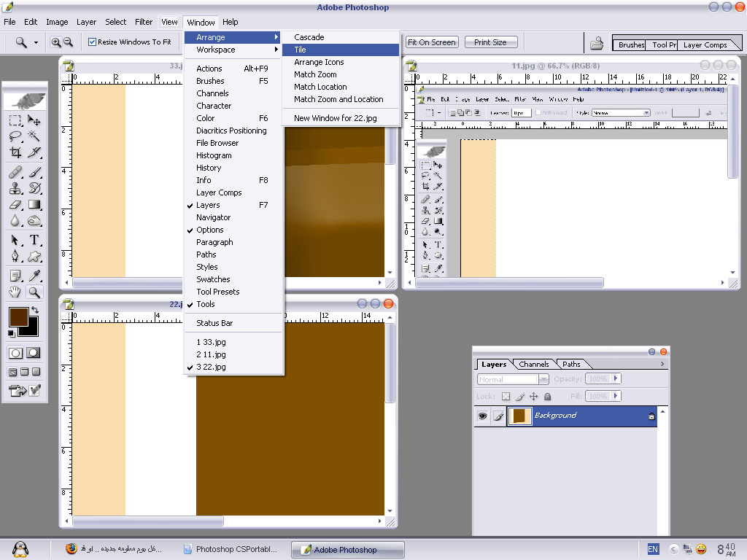Choose Cascade from Arrange submenu
The height and width of the screenshot is (560, 747).
pyautogui.click(x=341, y=37)
